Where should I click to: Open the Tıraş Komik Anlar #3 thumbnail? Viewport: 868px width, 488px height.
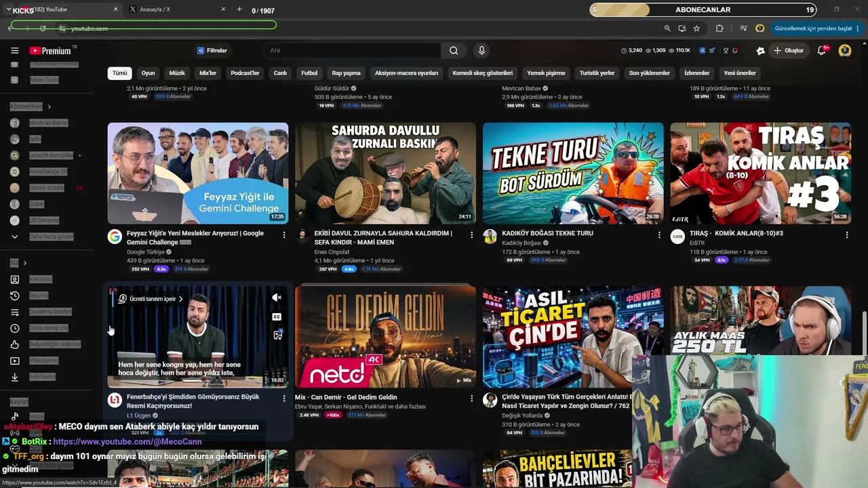(761, 173)
